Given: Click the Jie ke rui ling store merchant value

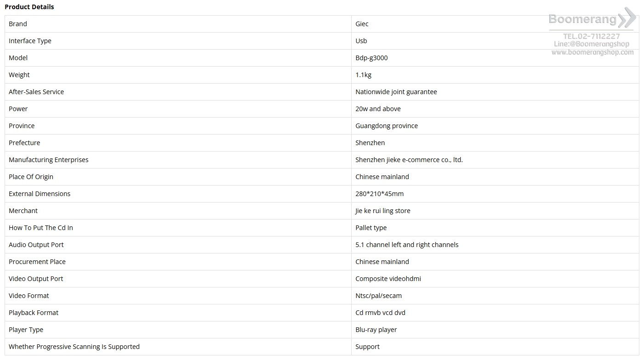Looking at the screenshot, I should 382,211.
